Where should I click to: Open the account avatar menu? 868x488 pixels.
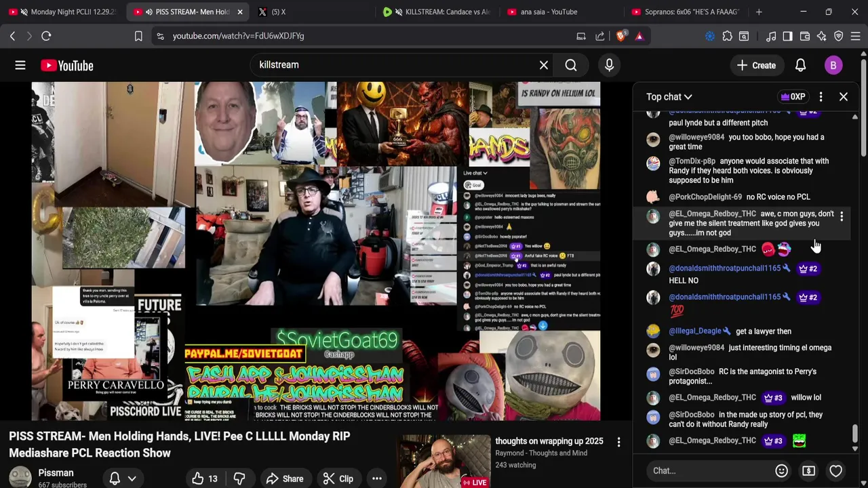(833, 65)
